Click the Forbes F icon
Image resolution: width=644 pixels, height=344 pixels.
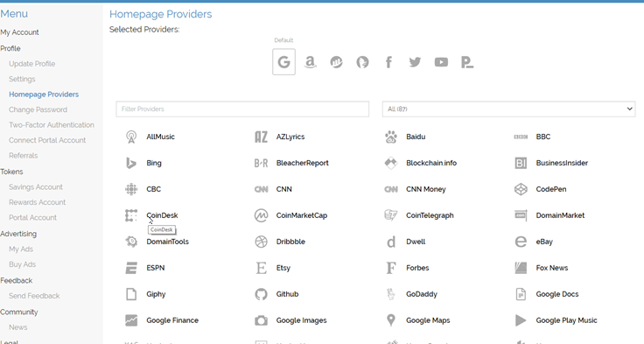click(x=391, y=268)
